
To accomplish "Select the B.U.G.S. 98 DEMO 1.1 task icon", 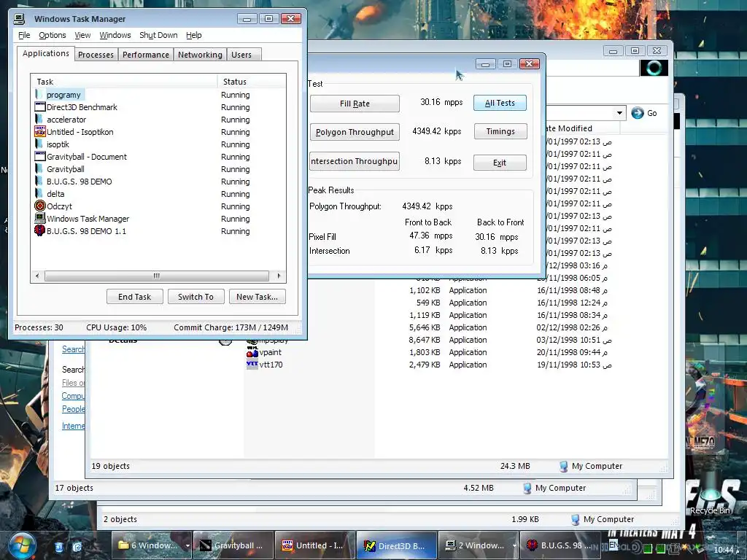I will pyautogui.click(x=40, y=230).
